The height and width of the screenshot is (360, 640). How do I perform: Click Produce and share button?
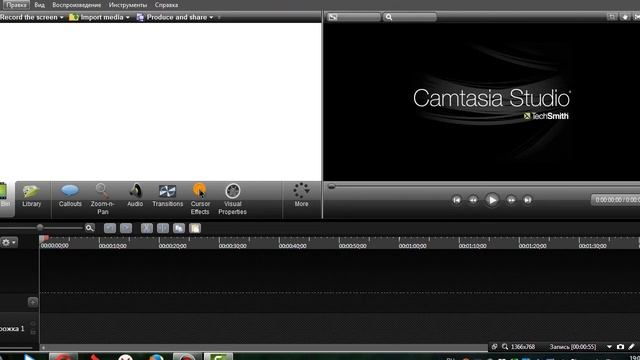[172, 17]
